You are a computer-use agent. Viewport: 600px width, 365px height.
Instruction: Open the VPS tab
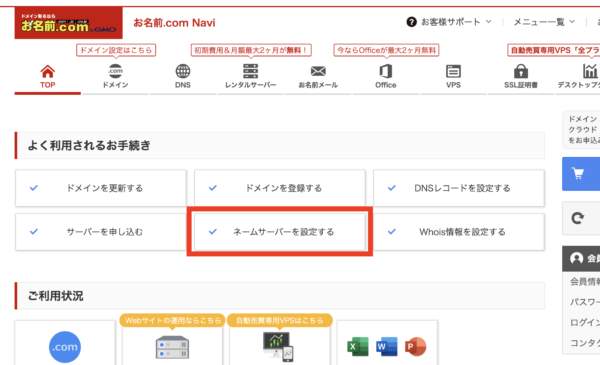tap(453, 77)
